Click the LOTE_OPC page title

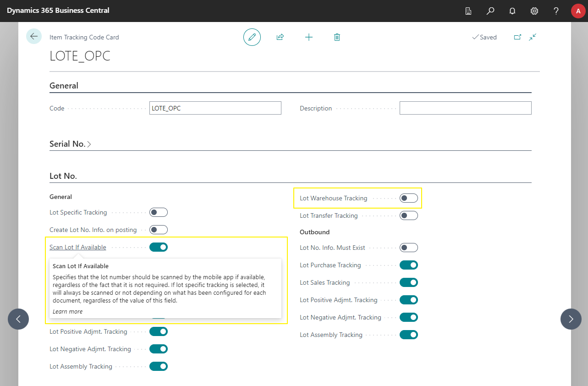coord(80,56)
